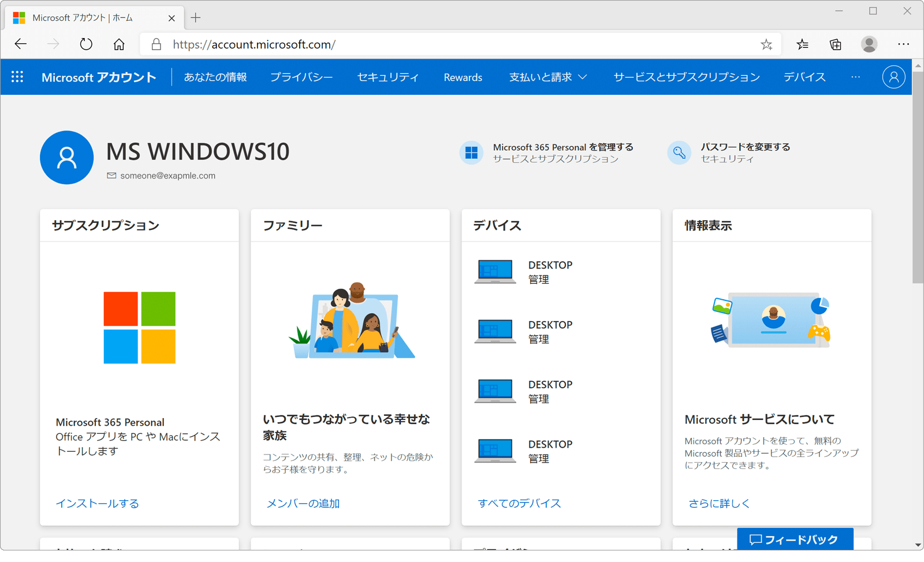
Task: Click the family illustration image
Action: (352, 321)
